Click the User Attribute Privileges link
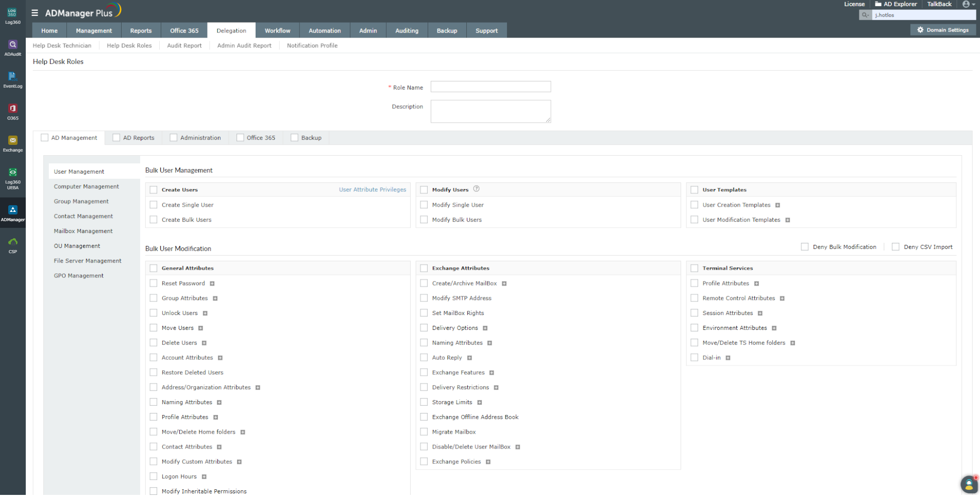Screen dimensions: 980x498 tap(372, 190)
